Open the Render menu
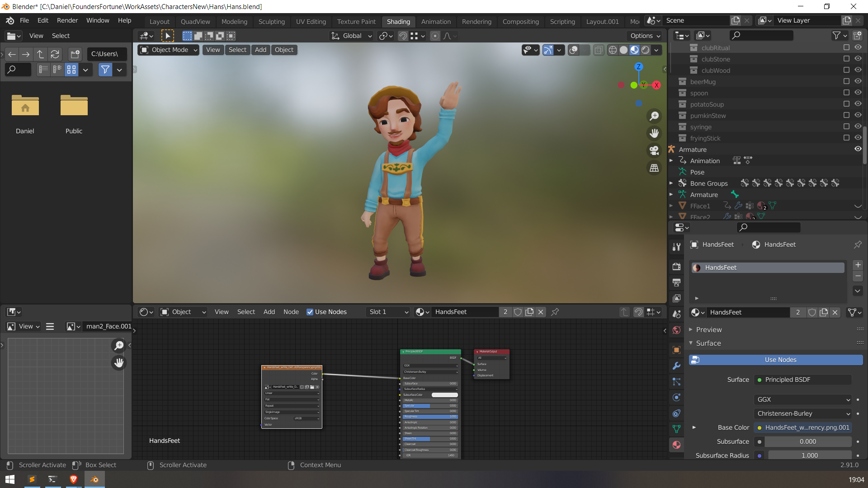Screen dimensions: 868x488 point(67,20)
